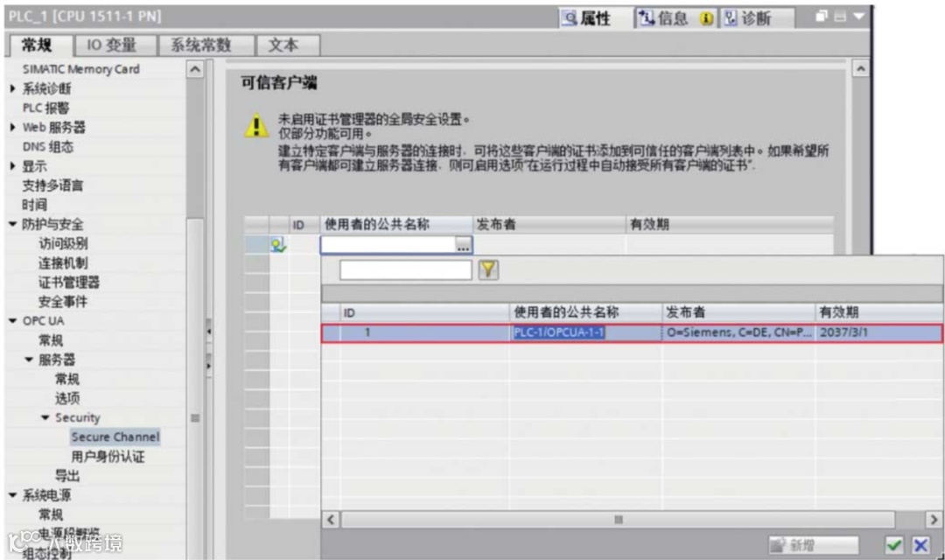Screen dimensions: 945x560
Task: Expand the 系统诊断 tree node
Action: [x=12, y=88]
